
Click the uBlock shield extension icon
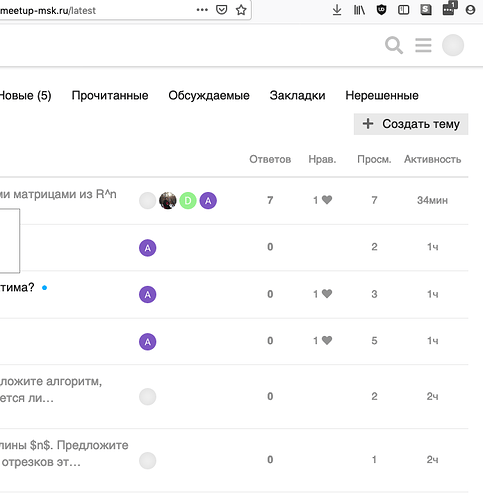[x=381, y=10]
